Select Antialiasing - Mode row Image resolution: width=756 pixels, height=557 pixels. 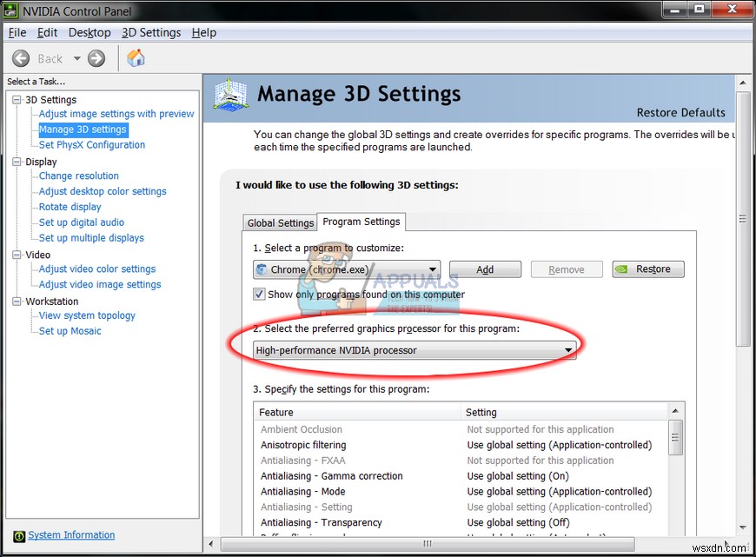click(461, 492)
